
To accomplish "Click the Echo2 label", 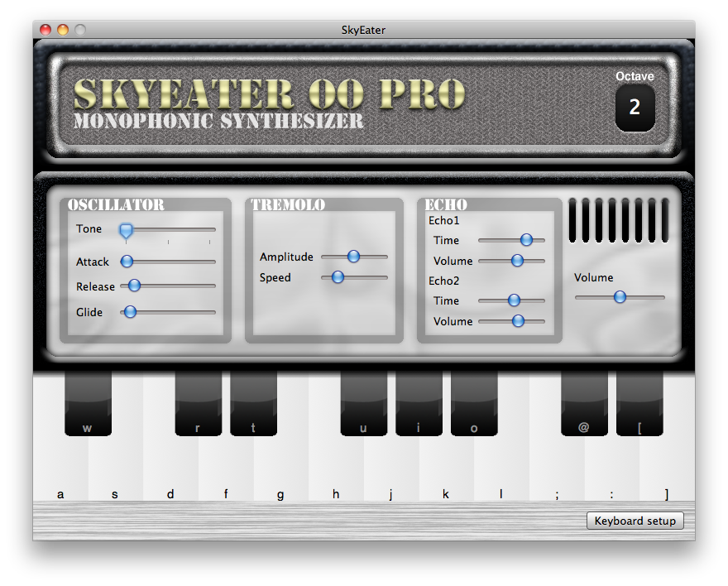I will [x=444, y=281].
